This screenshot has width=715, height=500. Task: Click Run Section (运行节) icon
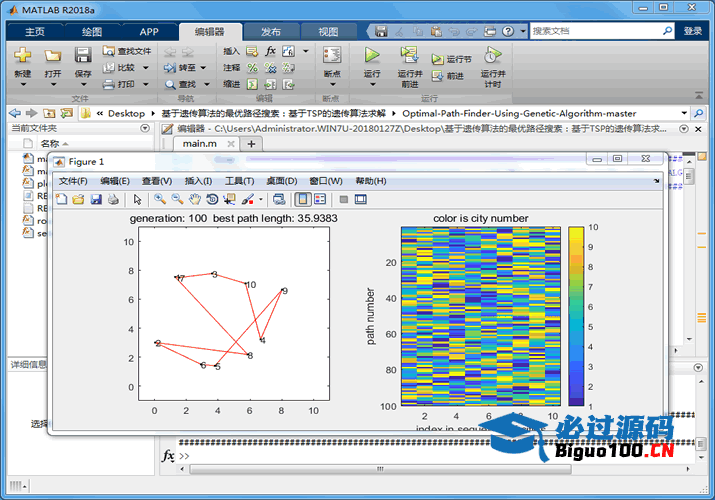tap(437, 59)
